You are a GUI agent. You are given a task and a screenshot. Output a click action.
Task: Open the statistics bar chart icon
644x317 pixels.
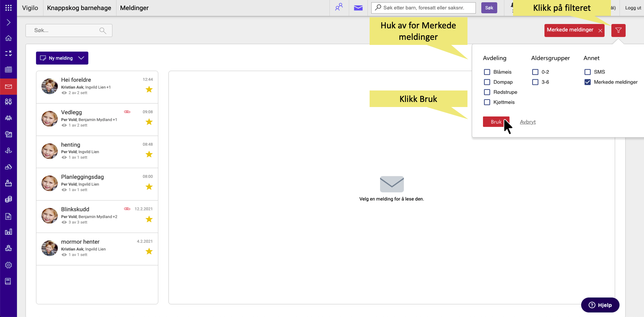coord(8,232)
